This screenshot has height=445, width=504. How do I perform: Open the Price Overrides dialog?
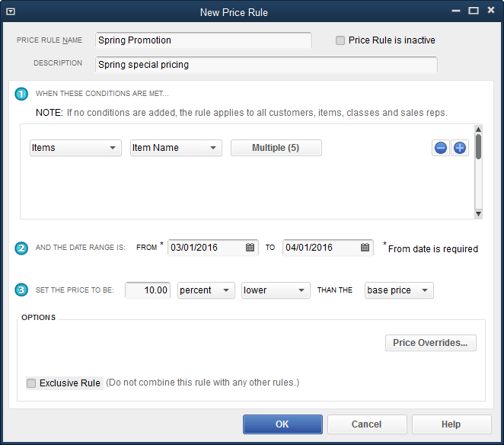tap(430, 343)
